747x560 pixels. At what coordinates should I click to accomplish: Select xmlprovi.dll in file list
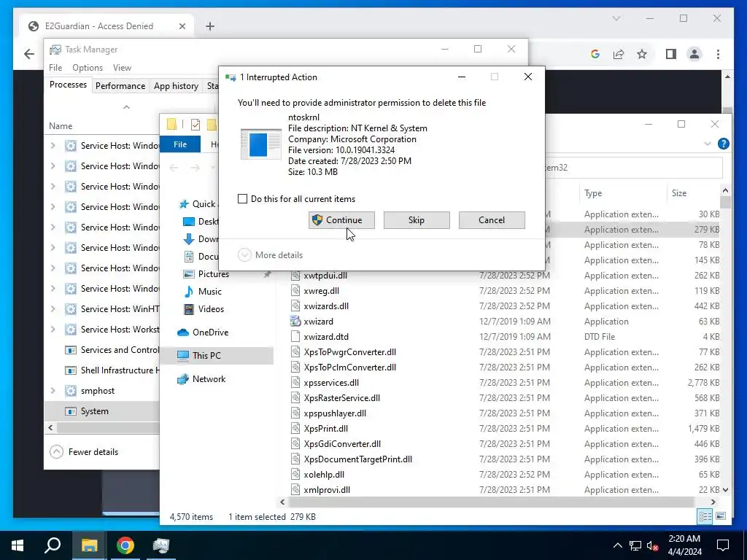327,489
